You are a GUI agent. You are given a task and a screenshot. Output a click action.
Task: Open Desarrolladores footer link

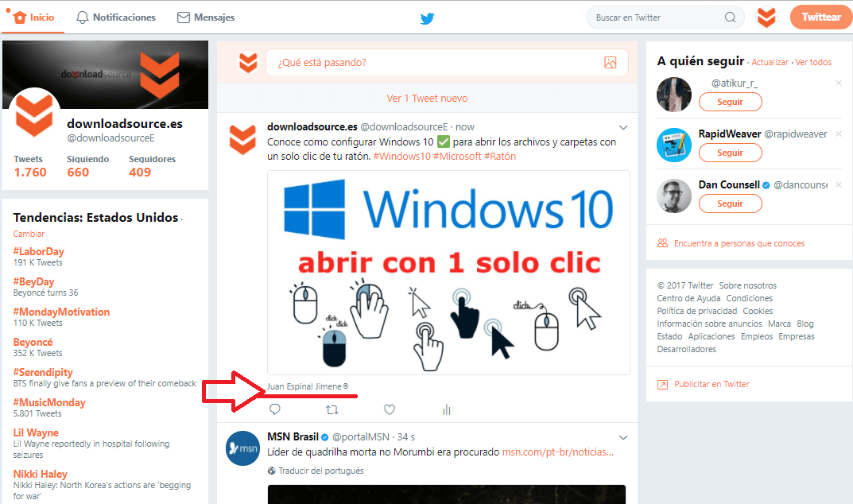pyautogui.click(x=687, y=349)
